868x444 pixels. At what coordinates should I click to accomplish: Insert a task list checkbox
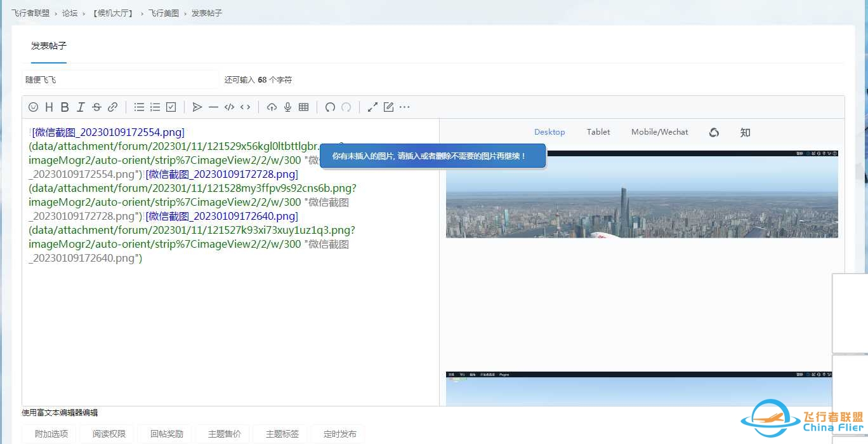point(171,107)
